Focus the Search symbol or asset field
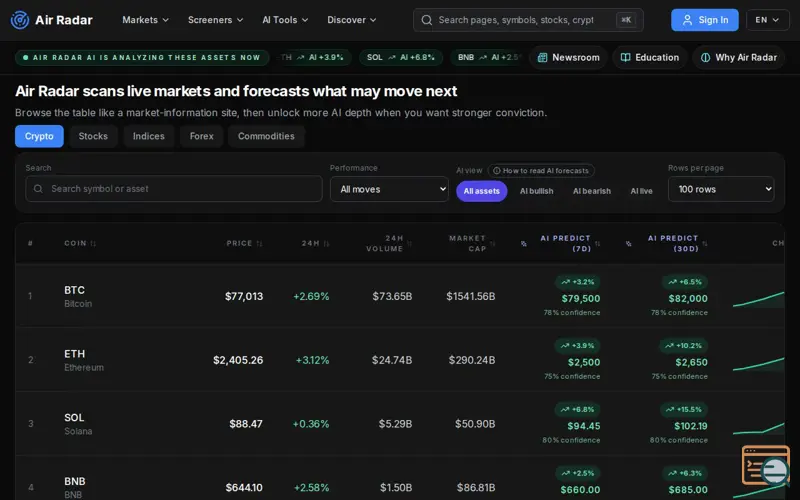800x500 pixels. tap(174, 189)
